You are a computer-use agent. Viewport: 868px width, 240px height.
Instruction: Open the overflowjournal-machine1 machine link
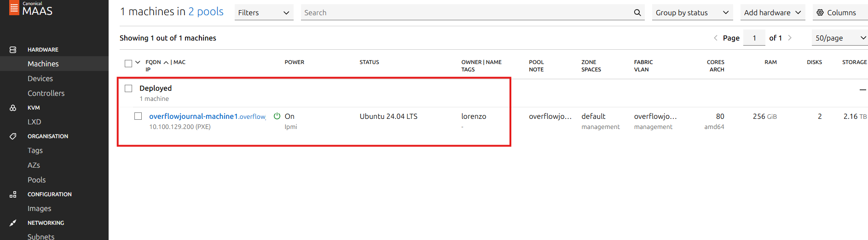coord(208,116)
